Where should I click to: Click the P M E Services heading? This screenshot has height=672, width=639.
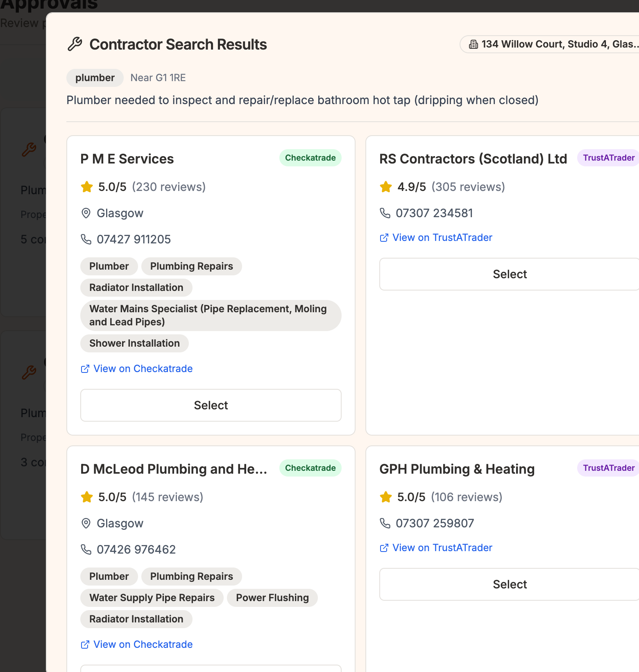click(x=127, y=159)
